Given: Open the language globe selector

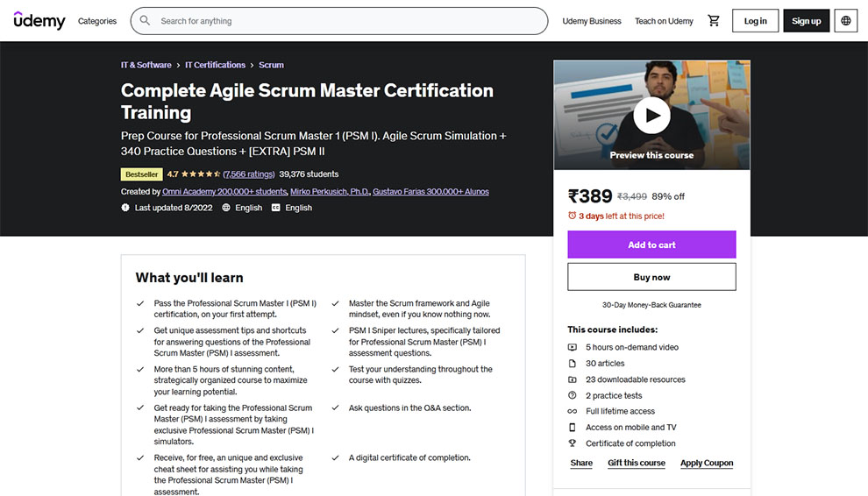Looking at the screenshot, I should [x=846, y=21].
